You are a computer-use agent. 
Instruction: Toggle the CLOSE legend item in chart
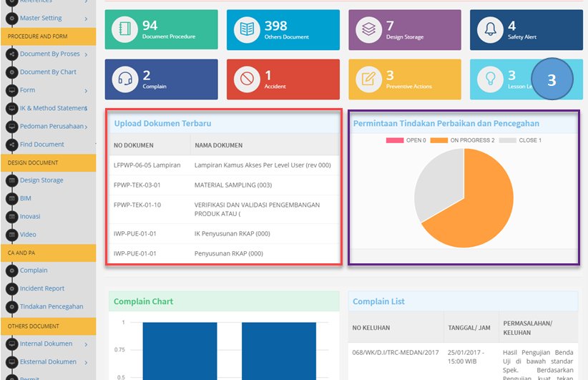tap(520, 140)
